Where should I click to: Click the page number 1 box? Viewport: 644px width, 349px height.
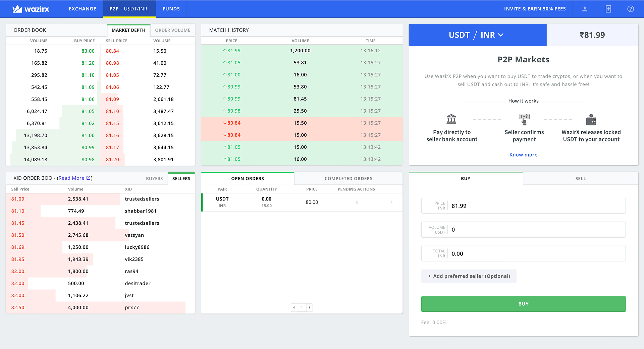point(302,307)
